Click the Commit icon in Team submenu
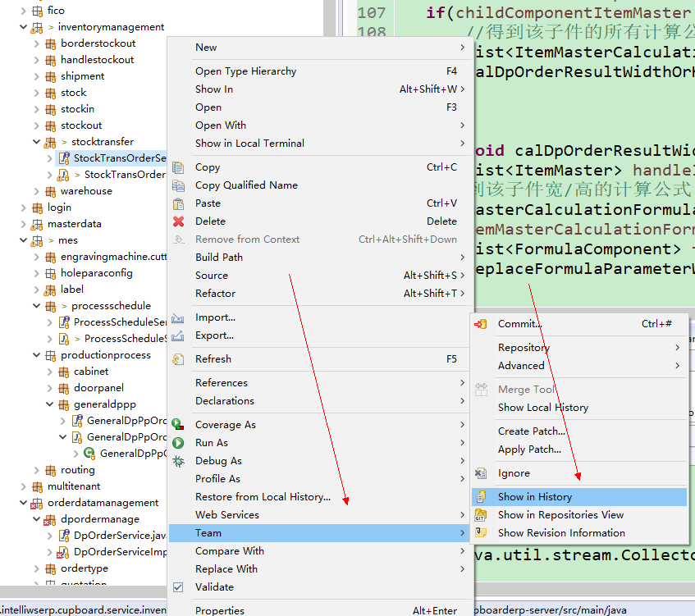Image resolution: width=695 pixels, height=616 pixels. coord(481,324)
